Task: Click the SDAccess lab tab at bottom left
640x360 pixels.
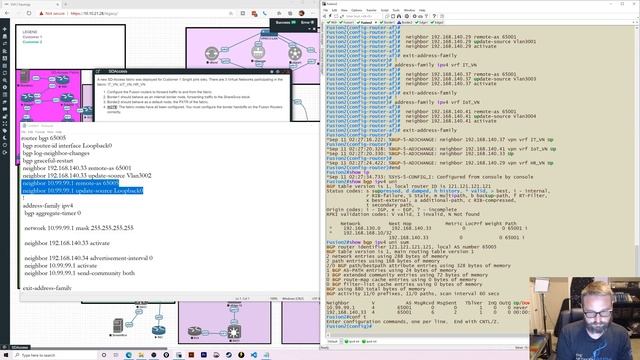Action: click(20, 347)
